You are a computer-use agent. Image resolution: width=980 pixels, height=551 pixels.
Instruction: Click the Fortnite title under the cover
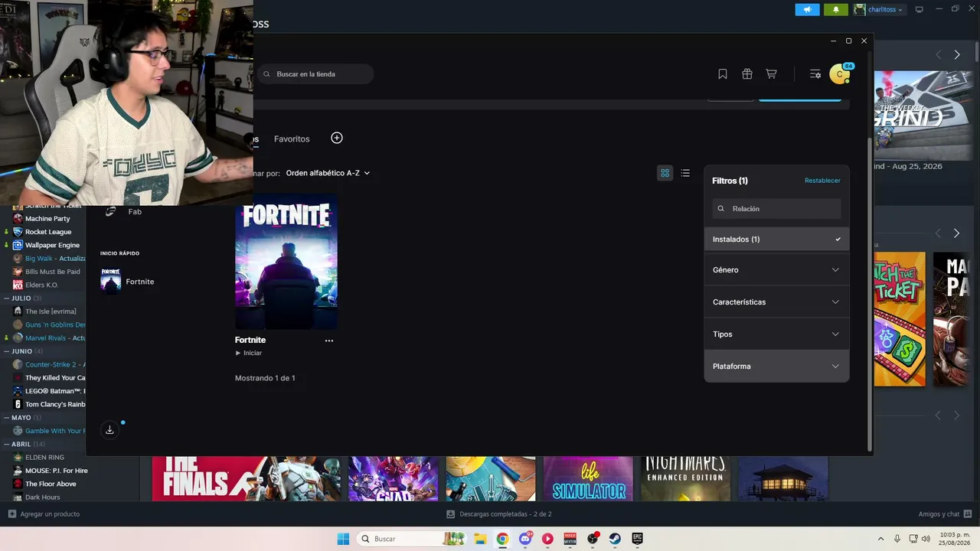point(250,340)
